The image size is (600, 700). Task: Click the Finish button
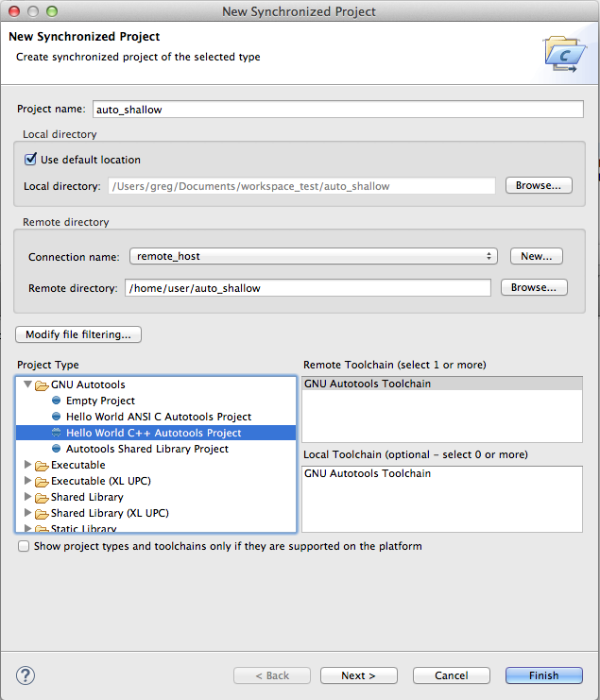(543, 675)
